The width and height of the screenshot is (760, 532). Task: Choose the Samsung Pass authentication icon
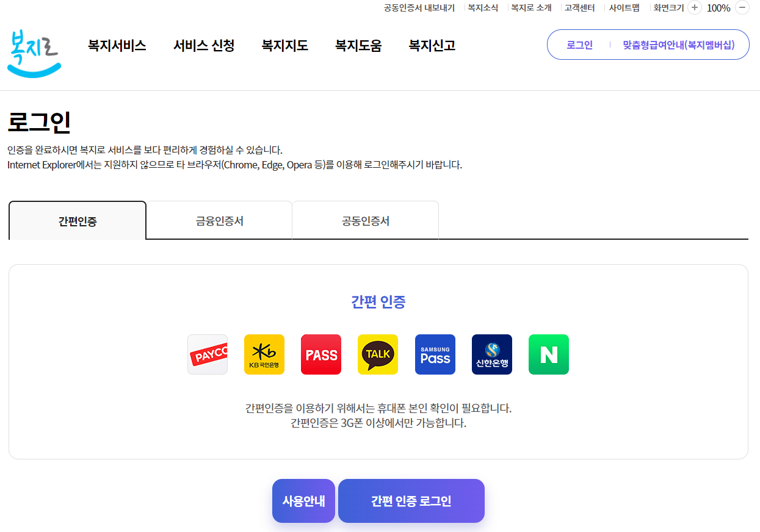435,354
